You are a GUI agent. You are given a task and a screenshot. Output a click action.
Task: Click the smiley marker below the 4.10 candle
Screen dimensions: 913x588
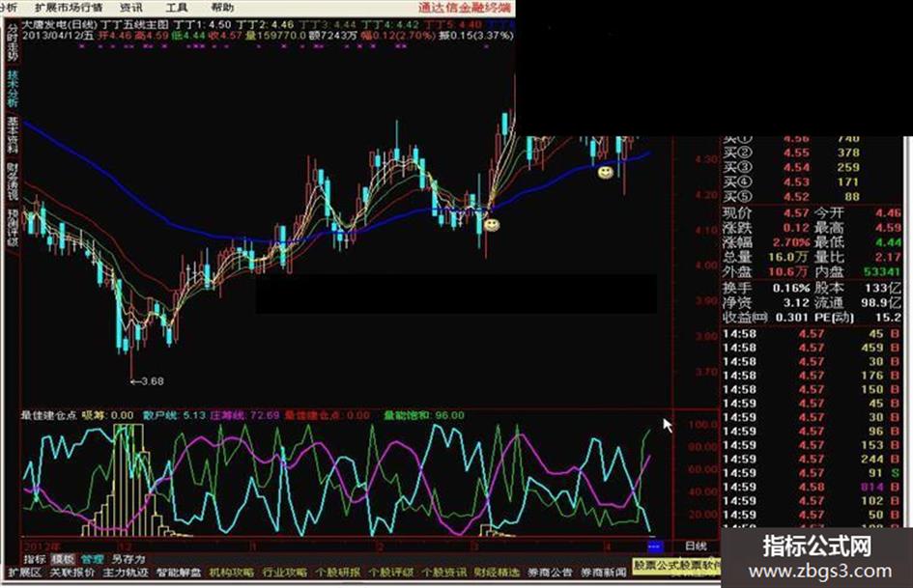492,225
